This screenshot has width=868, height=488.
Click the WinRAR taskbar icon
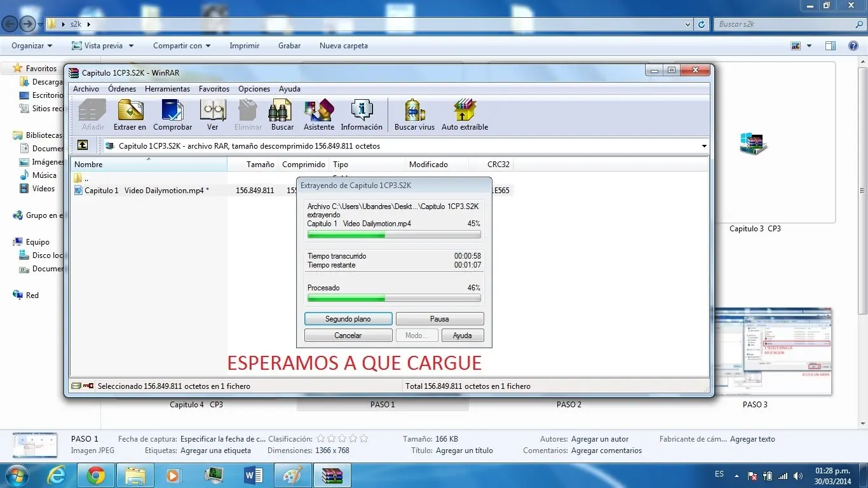coord(332,475)
